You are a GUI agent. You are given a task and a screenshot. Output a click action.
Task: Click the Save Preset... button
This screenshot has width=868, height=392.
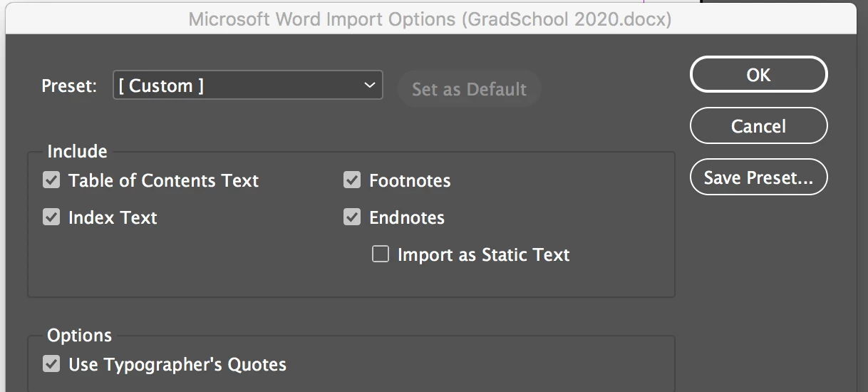[x=758, y=177]
